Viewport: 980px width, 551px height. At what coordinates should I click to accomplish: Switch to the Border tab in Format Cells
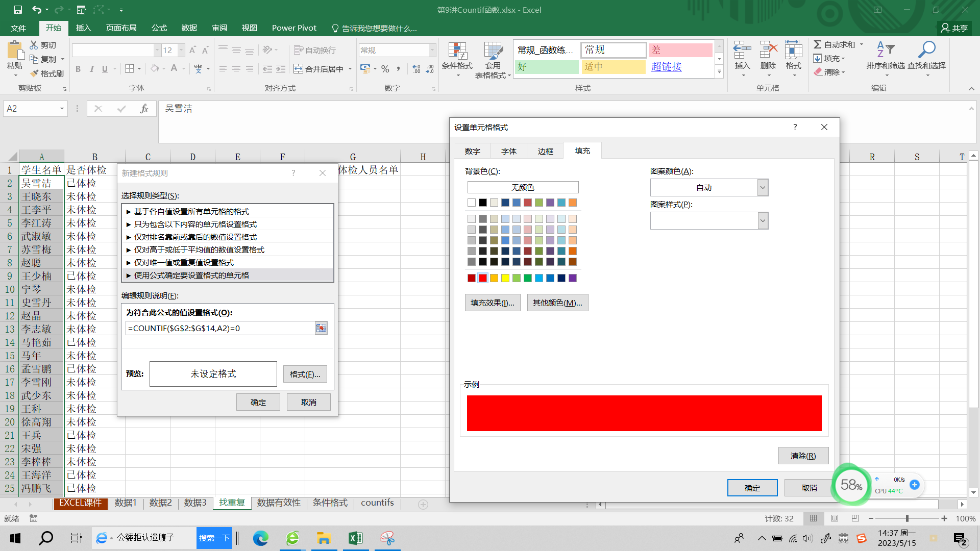pos(545,151)
